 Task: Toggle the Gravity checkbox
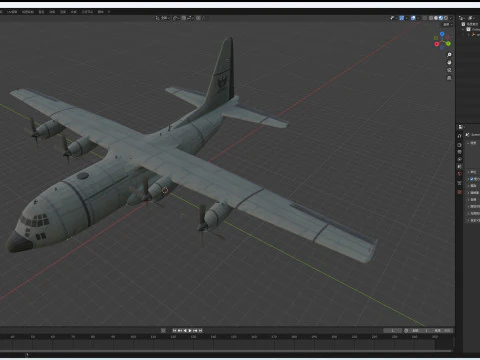472,179
